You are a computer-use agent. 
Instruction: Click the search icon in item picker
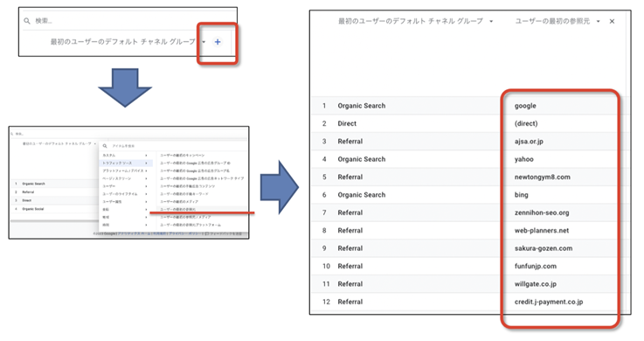click(105, 146)
